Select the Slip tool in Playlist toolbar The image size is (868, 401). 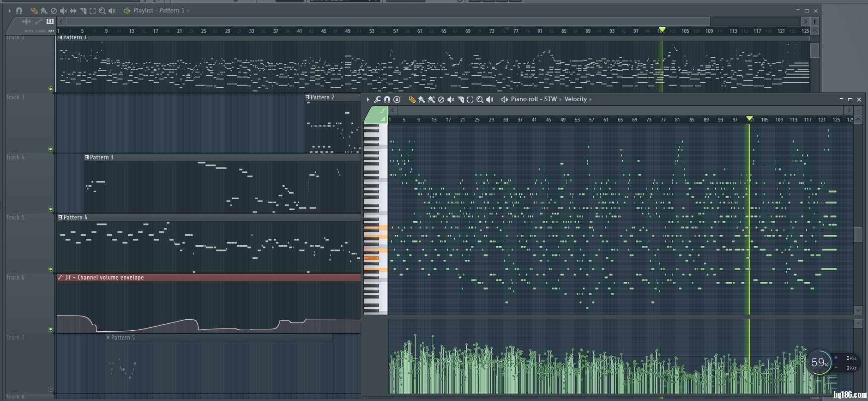[73, 11]
